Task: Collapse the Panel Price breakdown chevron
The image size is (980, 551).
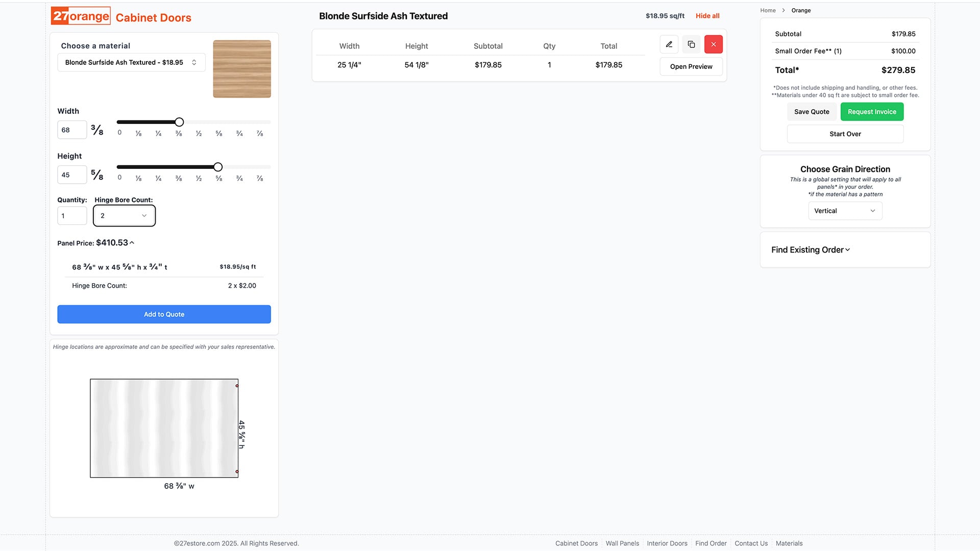Action: tap(132, 243)
